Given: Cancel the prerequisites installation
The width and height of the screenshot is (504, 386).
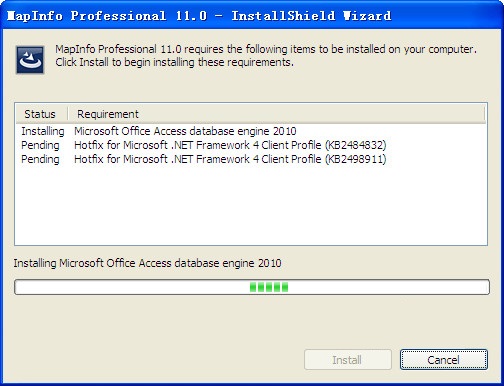Looking at the screenshot, I should tap(444, 360).
